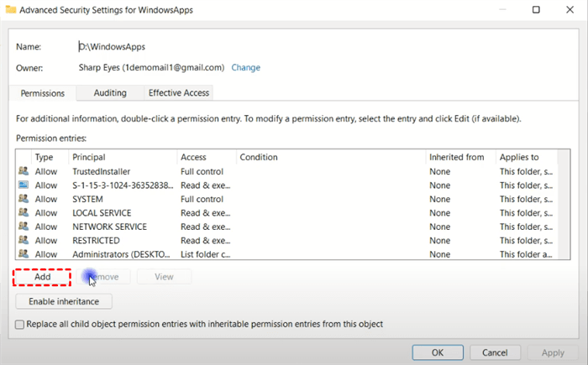Click the NETWORK SERVICE principal icon

click(x=24, y=227)
